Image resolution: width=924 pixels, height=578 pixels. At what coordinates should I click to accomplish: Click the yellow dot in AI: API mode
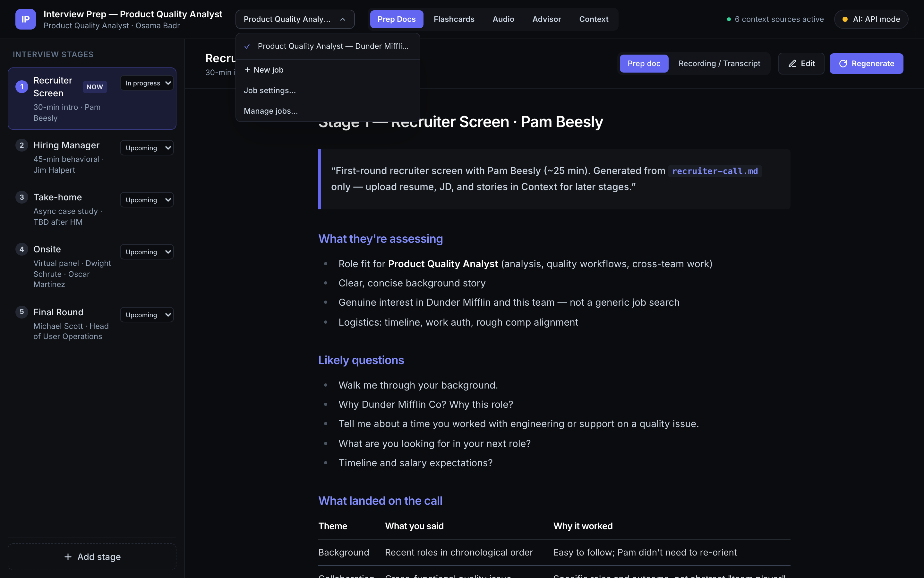(x=845, y=19)
